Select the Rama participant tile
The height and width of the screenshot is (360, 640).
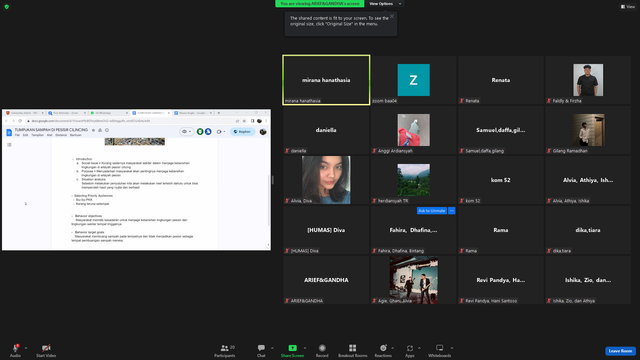click(x=501, y=230)
